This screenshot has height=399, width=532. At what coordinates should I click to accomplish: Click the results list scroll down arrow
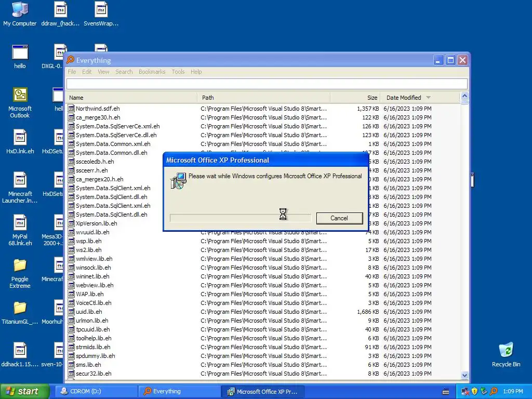(464, 375)
